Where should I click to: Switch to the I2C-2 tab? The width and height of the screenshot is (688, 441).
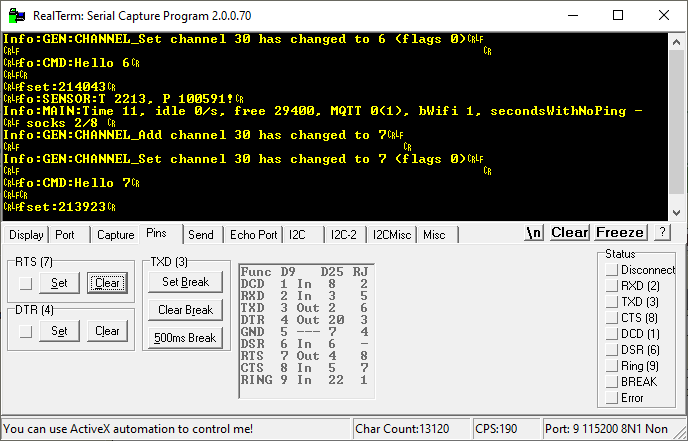(x=344, y=235)
